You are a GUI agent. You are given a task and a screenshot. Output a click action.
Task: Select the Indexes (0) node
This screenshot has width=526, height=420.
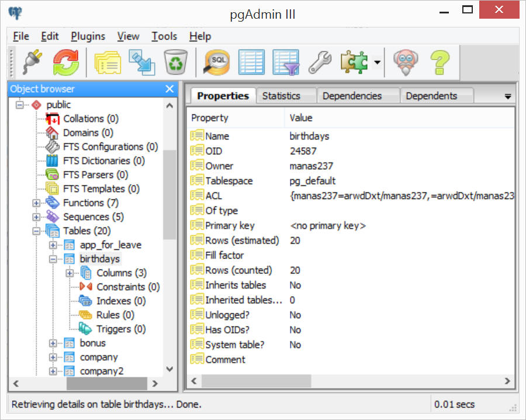(121, 301)
